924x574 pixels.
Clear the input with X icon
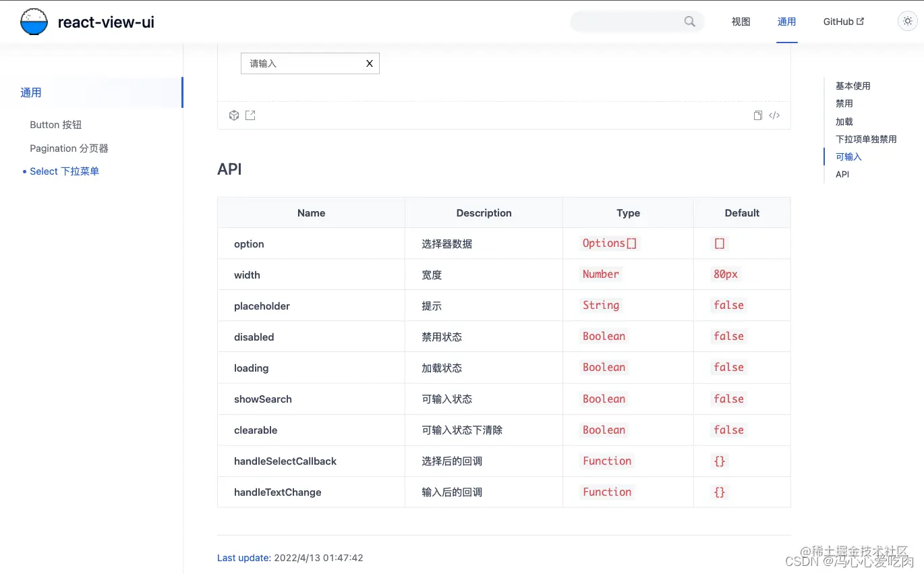click(369, 63)
